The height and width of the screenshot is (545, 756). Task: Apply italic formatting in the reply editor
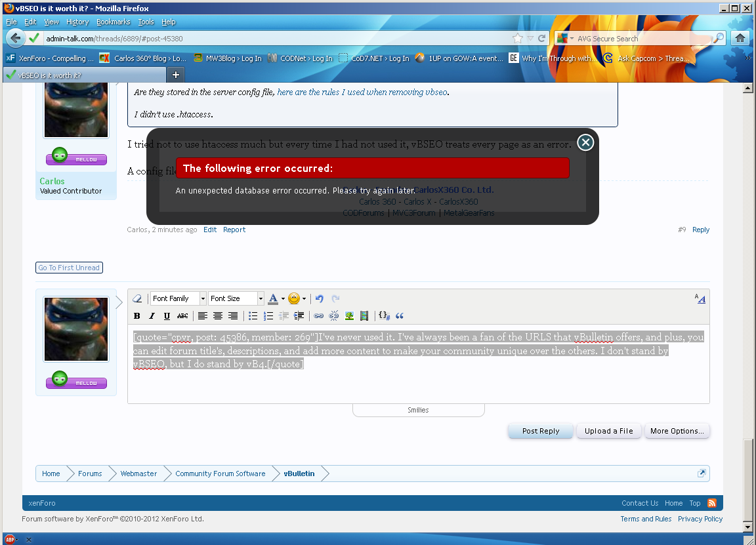[152, 316]
